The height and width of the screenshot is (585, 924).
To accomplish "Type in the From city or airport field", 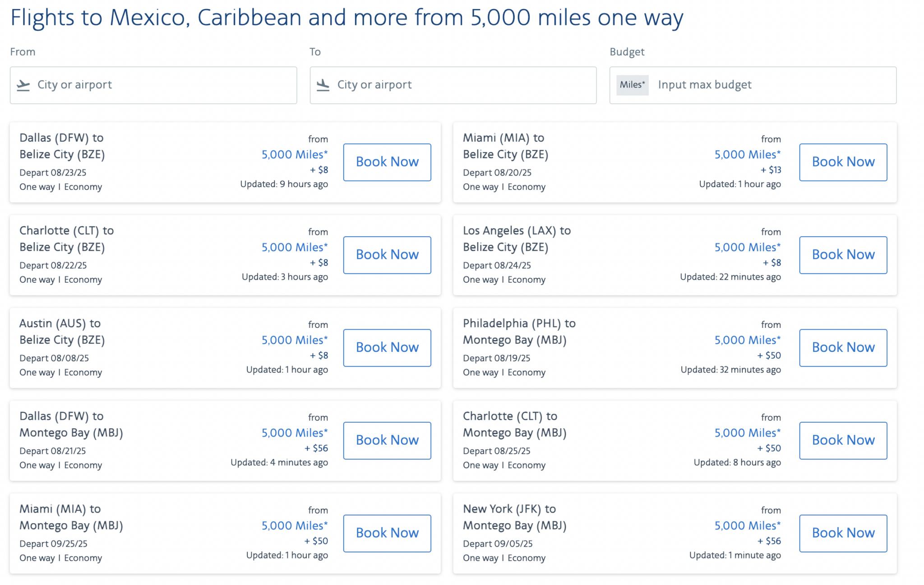I will 162,85.
